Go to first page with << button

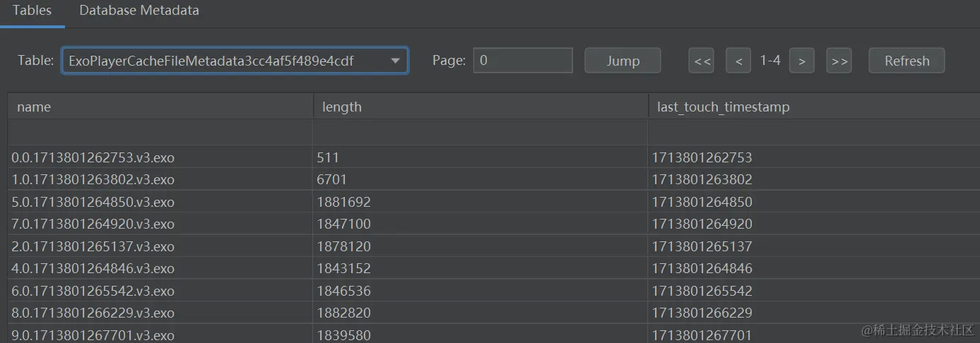(702, 61)
